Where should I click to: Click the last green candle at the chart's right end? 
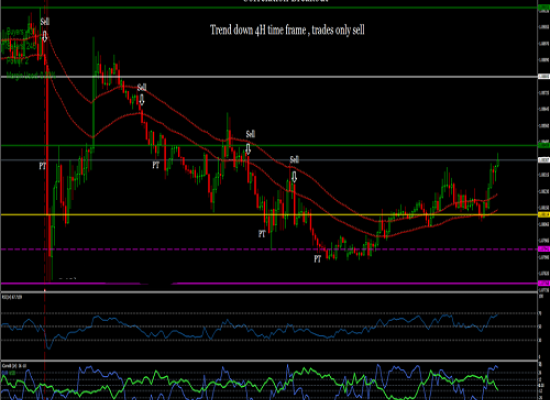497,160
